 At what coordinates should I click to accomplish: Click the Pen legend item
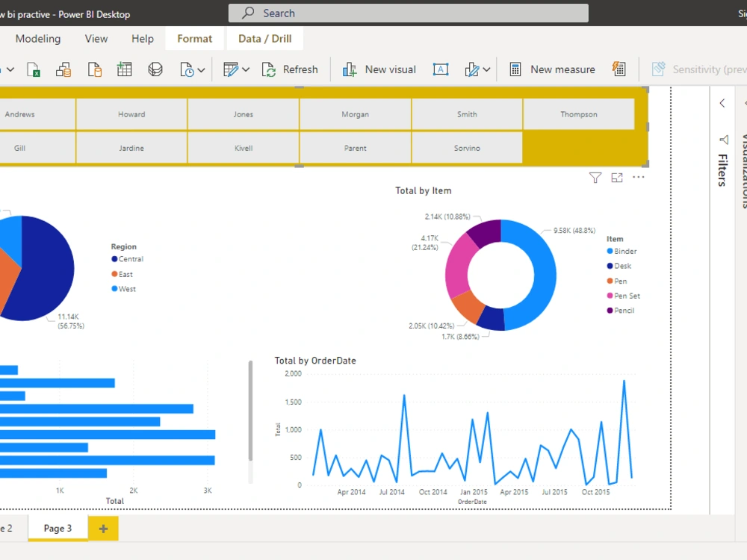pyautogui.click(x=617, y=281)
